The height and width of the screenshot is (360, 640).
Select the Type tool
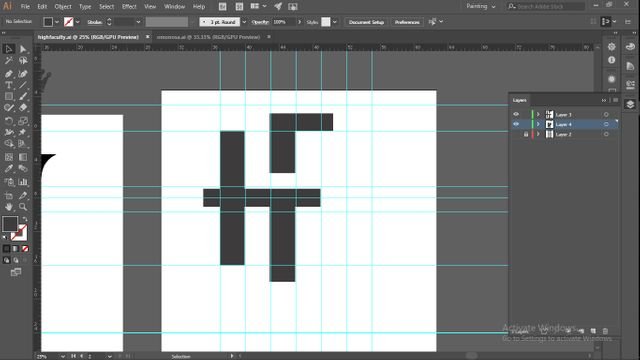click(x=9, y=85)
